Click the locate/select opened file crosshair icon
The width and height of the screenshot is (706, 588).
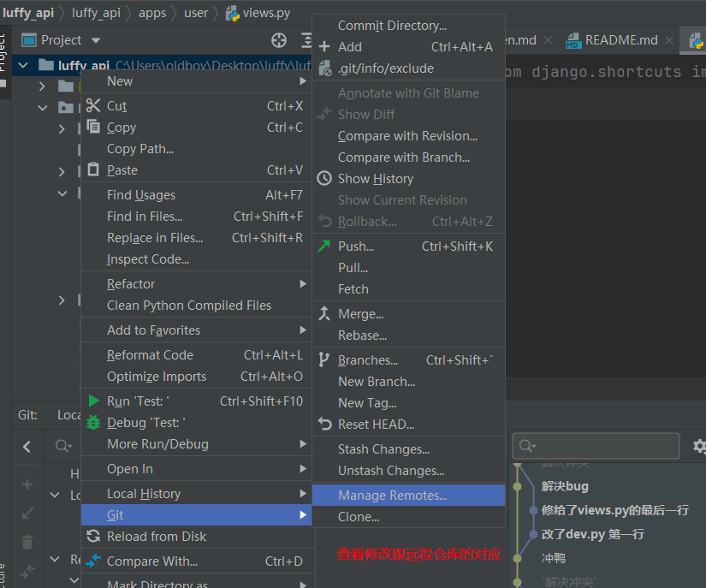279,40
